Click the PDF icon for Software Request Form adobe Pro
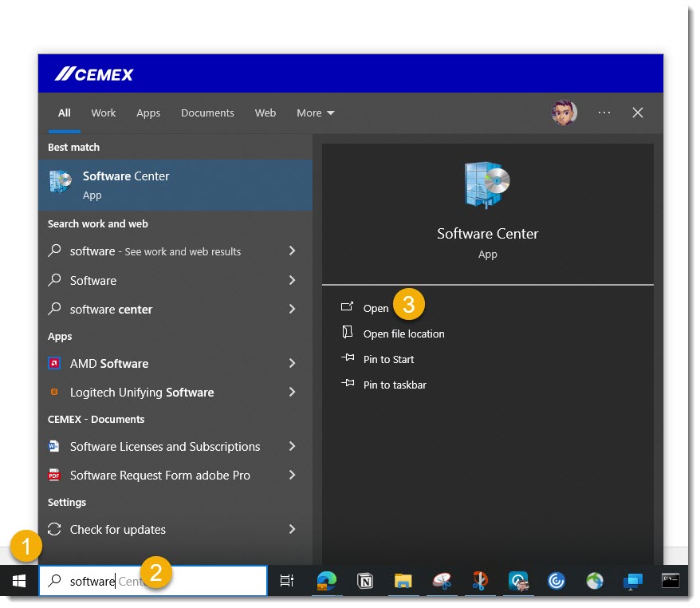700x608 pixels. pos(55,475)
